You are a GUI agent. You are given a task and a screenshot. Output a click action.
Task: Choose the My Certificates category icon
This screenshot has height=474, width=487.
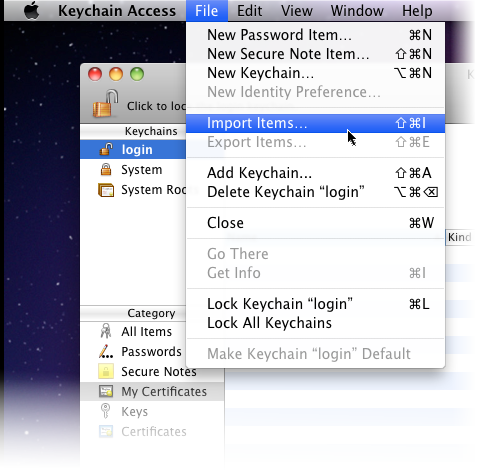pyautogui.click(x=106, y=391)
